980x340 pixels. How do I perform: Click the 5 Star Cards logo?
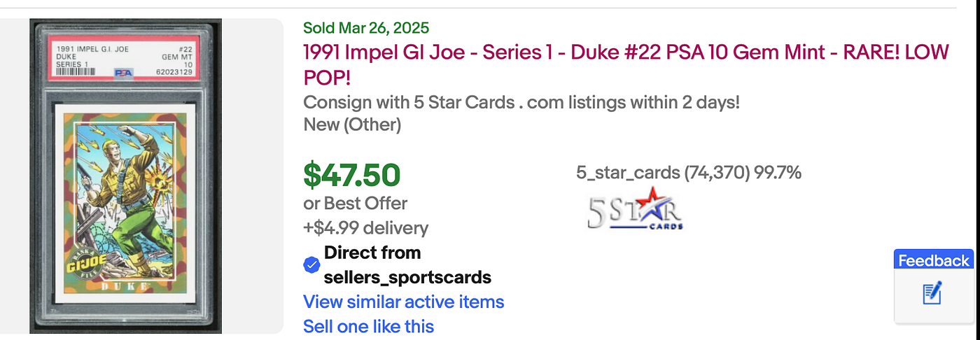tap(634, 209)
